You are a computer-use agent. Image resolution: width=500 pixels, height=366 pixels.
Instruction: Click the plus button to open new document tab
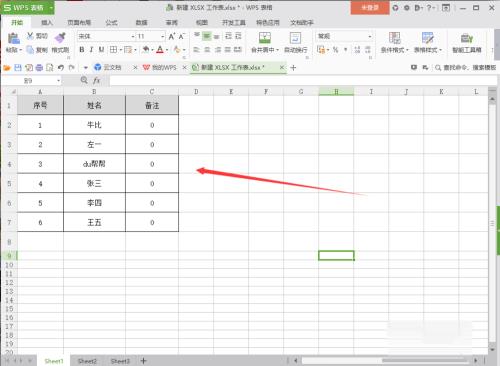pyautogui.click(x=293, y=68)
